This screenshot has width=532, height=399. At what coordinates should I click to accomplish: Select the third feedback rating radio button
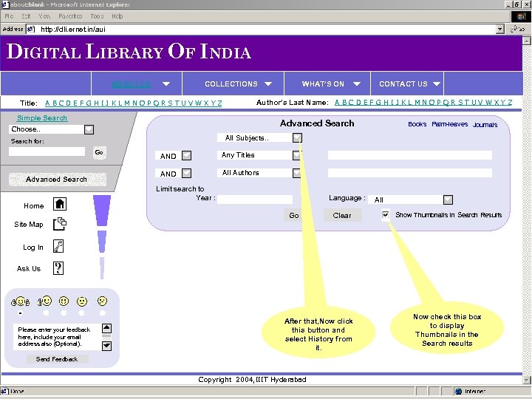click(64, 313)
